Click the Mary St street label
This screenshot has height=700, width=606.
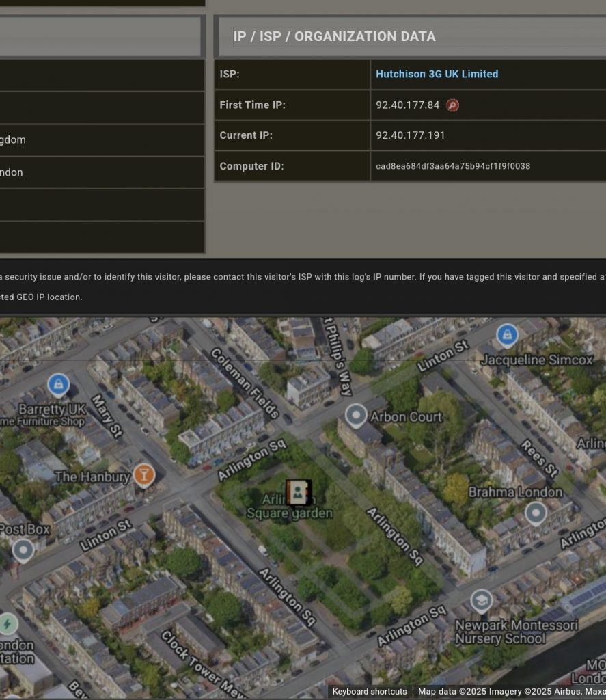point(107,420)
